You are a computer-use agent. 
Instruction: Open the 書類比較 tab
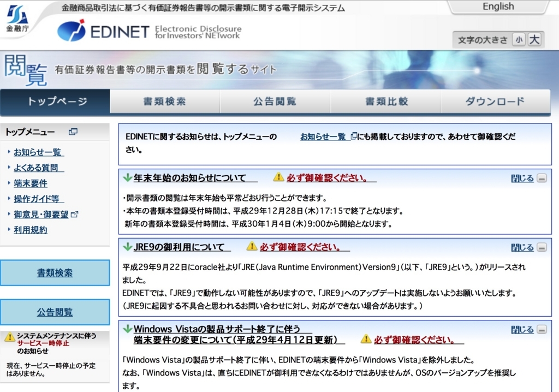386,102
